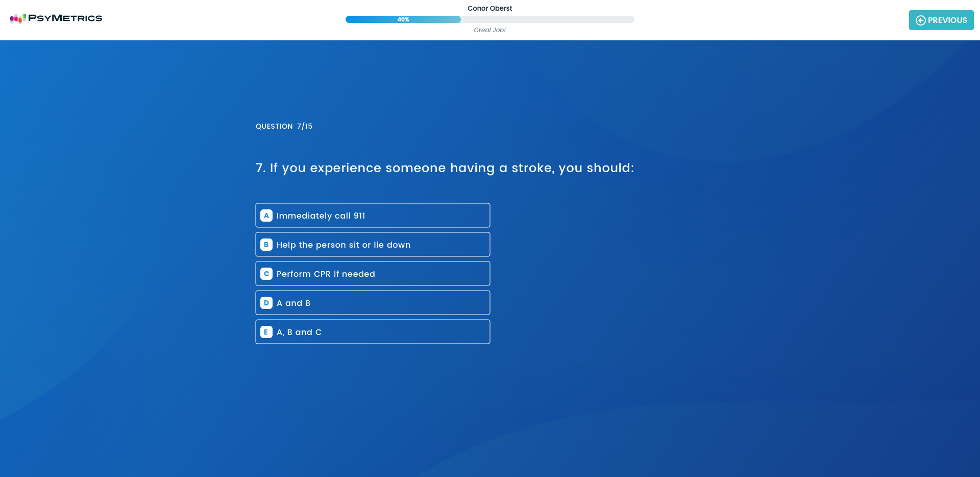Click the "Great Job!" message
The width and height of the screenshot is (980, 477).
(489, 30)
